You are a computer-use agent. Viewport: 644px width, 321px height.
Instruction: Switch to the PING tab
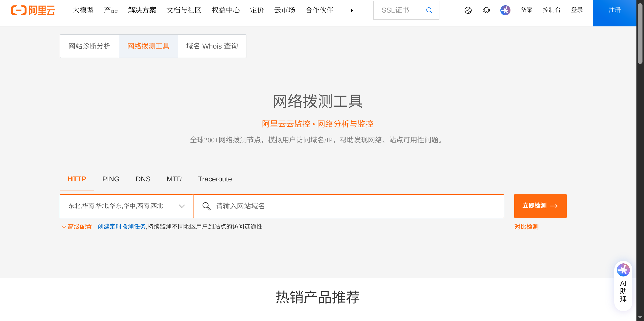click(111, 179)
